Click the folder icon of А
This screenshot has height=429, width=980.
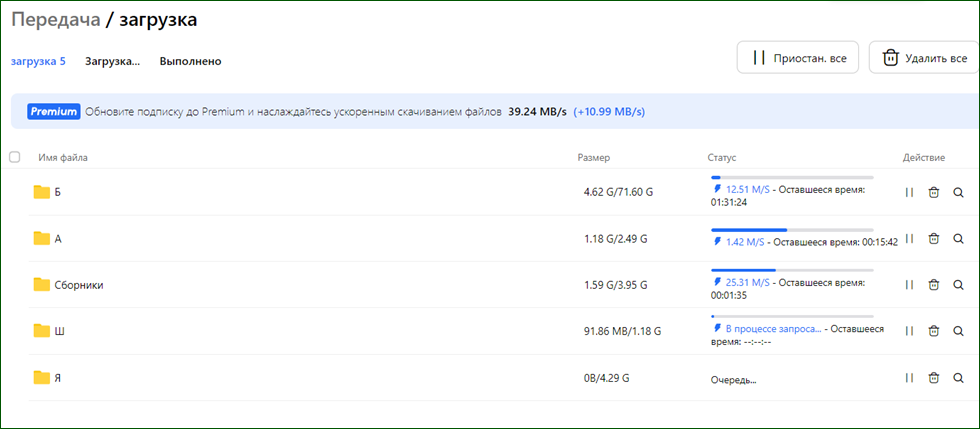tap(41, 238)
